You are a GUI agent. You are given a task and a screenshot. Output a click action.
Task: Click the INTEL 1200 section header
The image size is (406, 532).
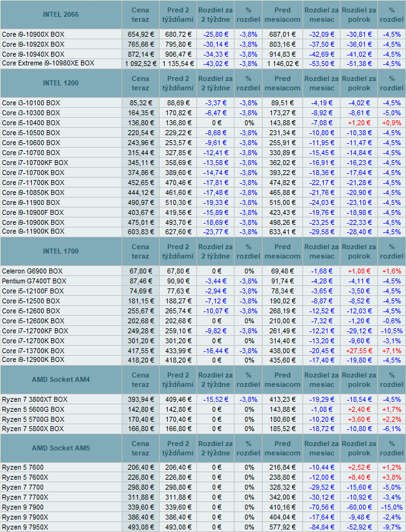click(60, 83)
